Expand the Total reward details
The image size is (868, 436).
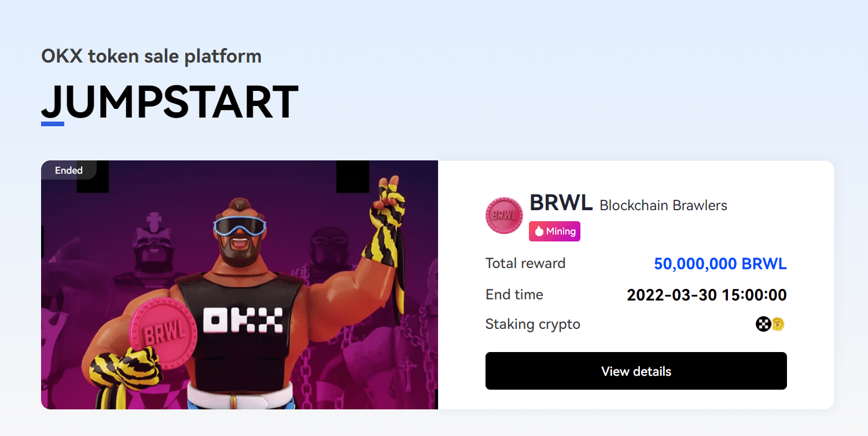[x=525, y=263]
